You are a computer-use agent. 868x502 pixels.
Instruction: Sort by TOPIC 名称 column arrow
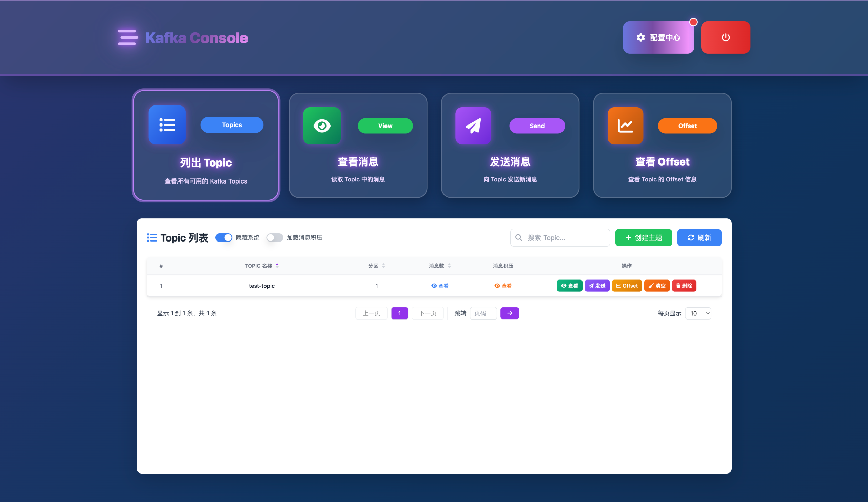[277, 266]
